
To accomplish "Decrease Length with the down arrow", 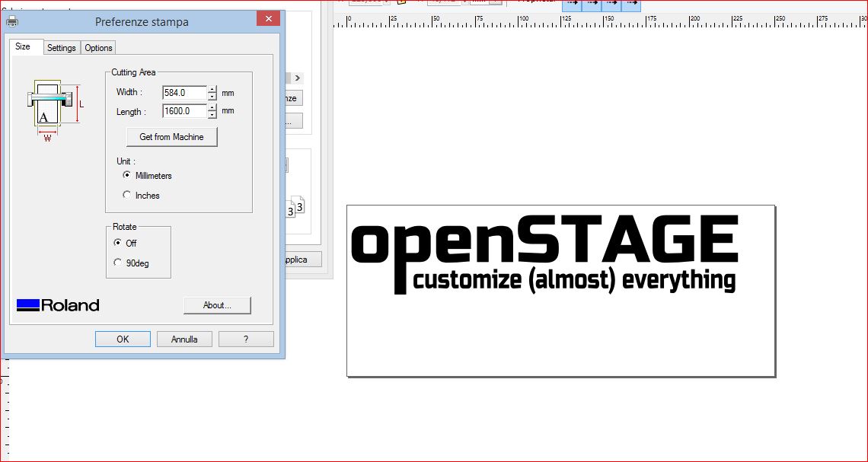I will 212,115.
